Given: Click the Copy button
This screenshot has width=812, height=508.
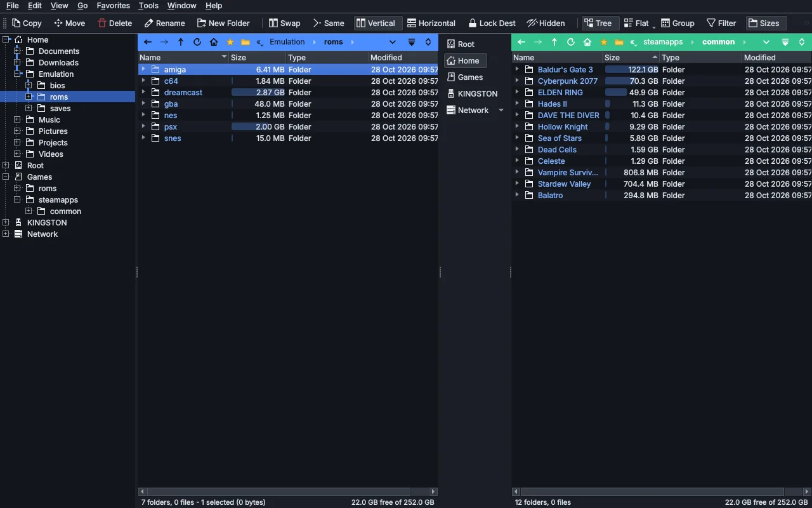Looking at the screenshot, I should tap(27, 23).
